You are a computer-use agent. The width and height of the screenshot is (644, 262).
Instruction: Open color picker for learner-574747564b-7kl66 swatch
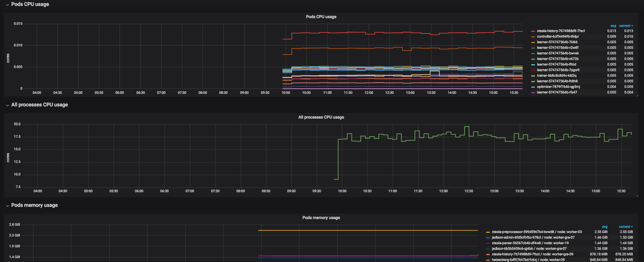[533, 42]
